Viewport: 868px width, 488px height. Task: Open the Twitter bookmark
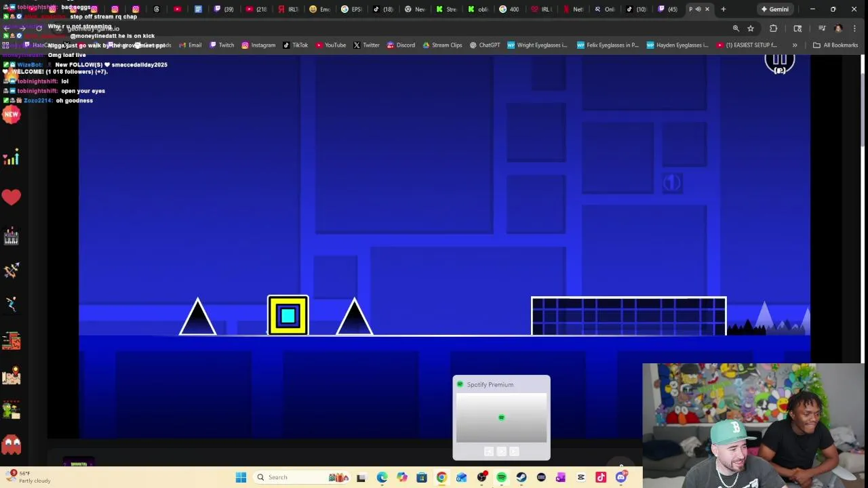click(366, 45)
